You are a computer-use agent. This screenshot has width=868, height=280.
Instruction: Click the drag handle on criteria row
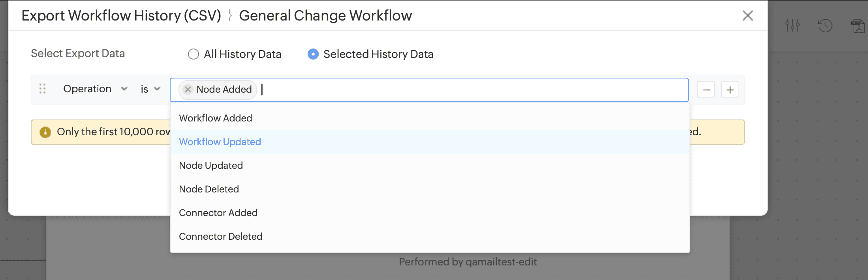(43, 89)
